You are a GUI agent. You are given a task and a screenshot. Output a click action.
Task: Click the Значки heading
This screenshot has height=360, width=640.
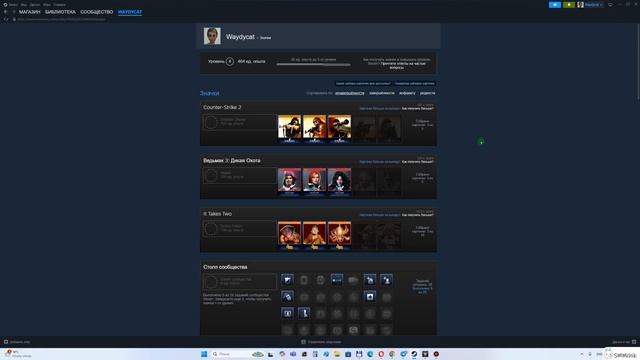[x=209, y=93]
